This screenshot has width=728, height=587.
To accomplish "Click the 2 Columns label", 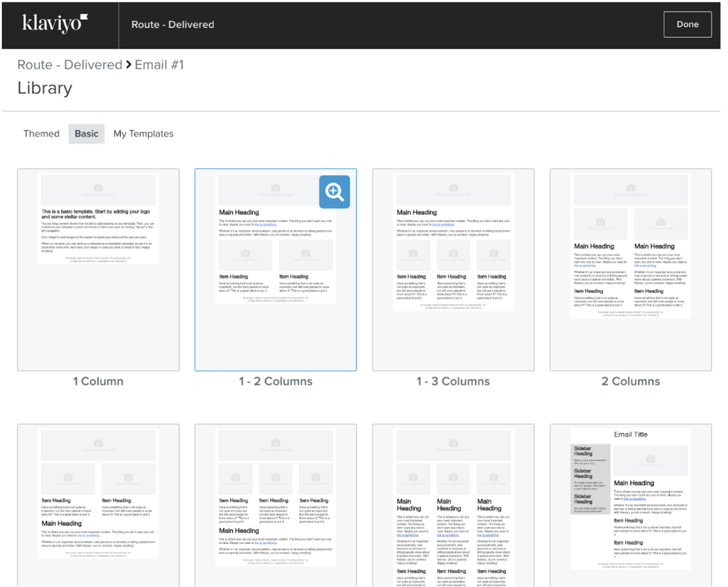I will (x=631, y=382).
